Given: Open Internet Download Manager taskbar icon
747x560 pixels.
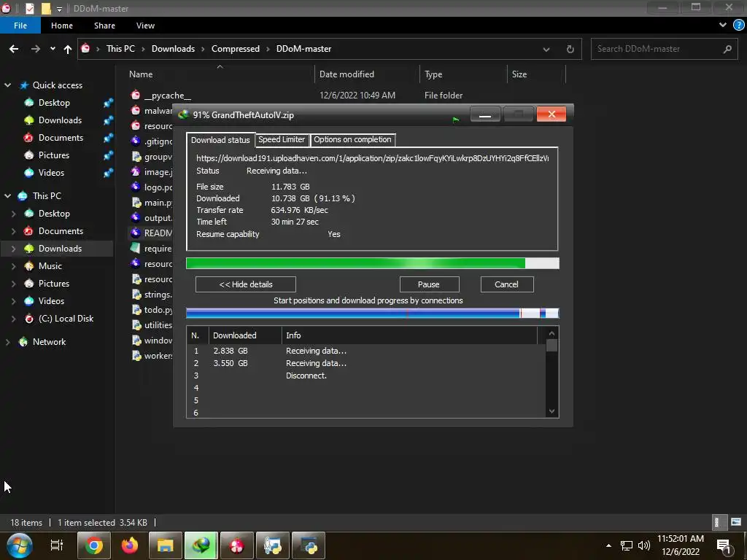Looking at the screenshot, I should point(201,545).
